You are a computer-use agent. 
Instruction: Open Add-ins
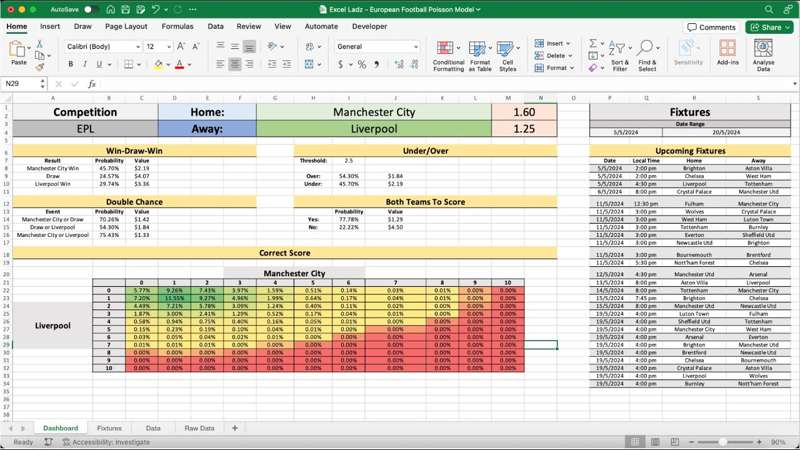tap(728, 53)
